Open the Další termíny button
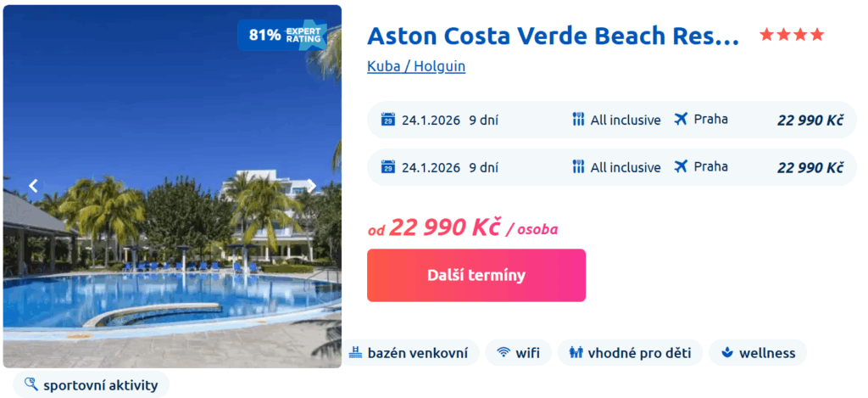The height and width of the screenshot is (398, 868). (x=476, y=275)
